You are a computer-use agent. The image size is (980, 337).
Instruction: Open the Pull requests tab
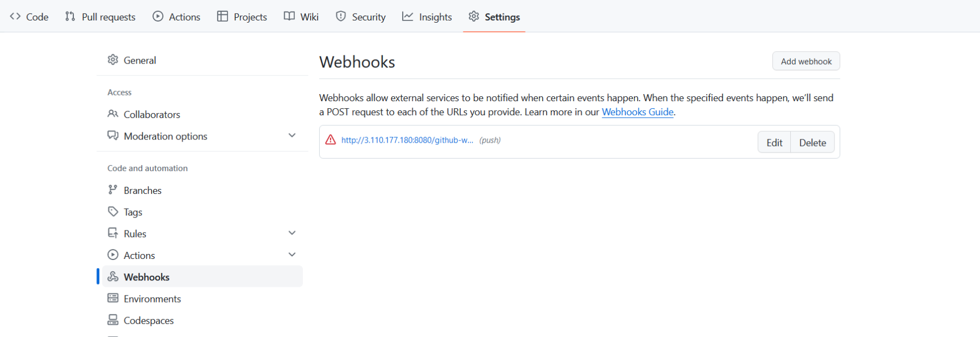[x=100, y=17]
